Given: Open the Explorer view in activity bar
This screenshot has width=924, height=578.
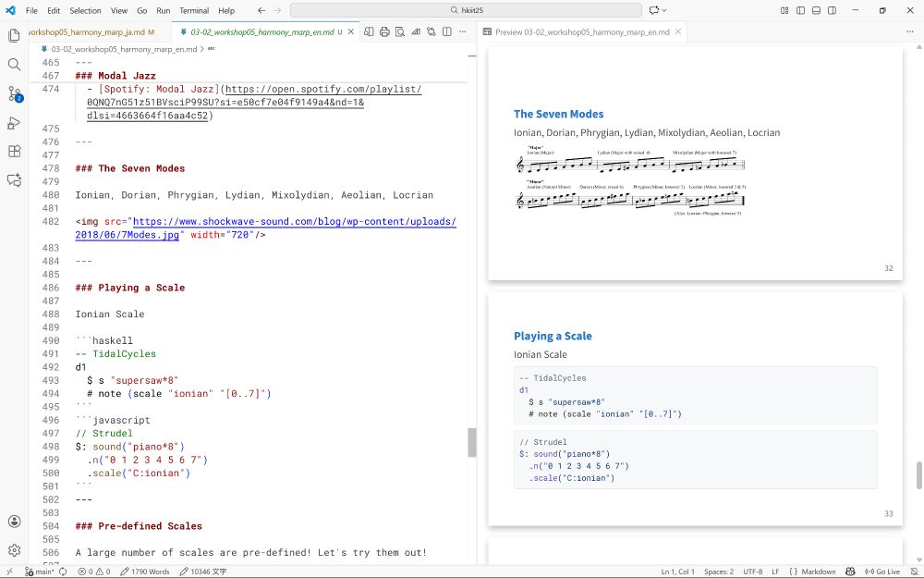Looking at the screenshot, I should (14, 36).
